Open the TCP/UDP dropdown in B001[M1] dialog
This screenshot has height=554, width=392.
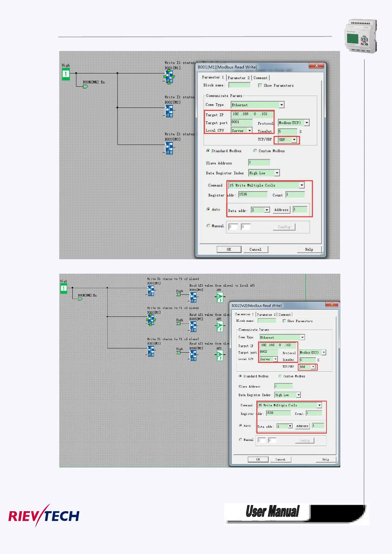click(294, 140)
